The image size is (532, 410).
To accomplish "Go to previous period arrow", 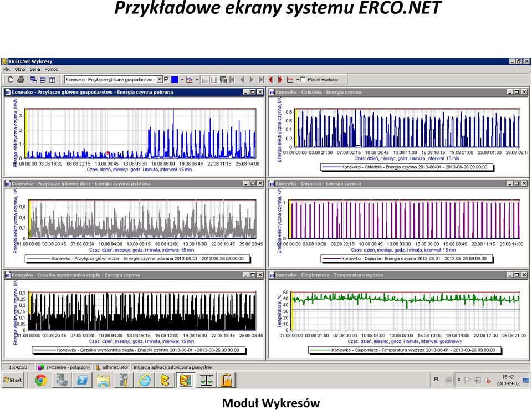I will pos(242,80).
